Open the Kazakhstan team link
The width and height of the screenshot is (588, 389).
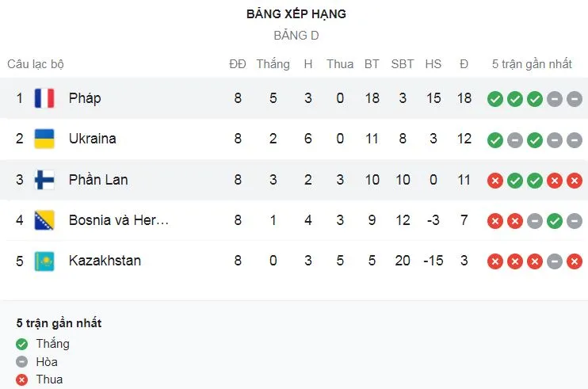[x=105, y=261]
